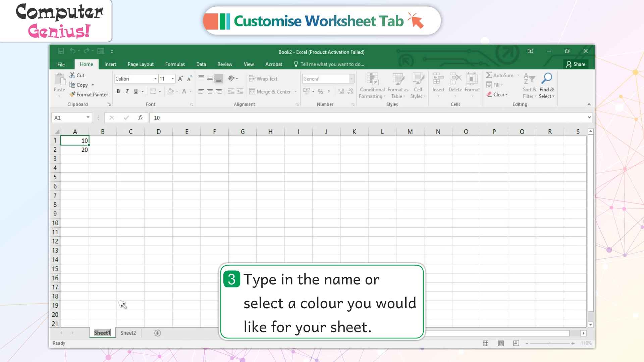
Task: Click the Format Painter brush
Action: pyautogui.click(x=72, y=94)
